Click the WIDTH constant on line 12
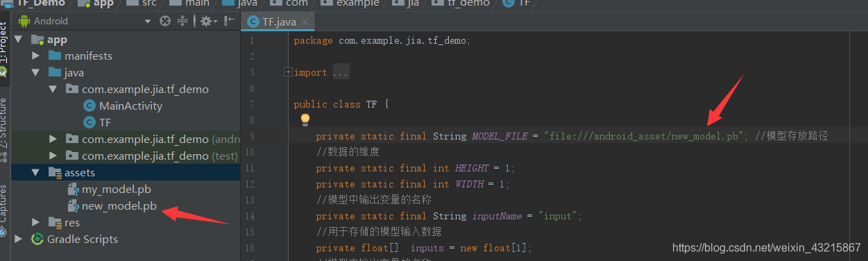This screenshot has height=261, width=868. (469, 184)
